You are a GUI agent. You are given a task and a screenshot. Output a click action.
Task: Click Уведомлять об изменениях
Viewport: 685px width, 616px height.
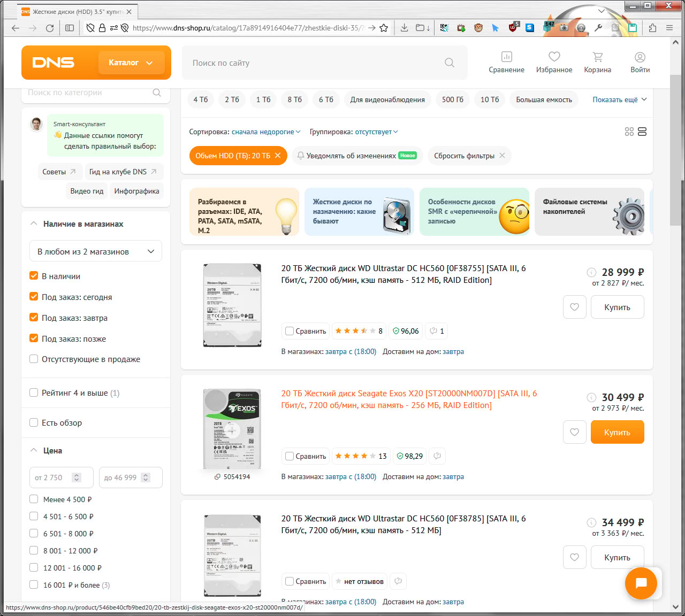click(357, 156)
